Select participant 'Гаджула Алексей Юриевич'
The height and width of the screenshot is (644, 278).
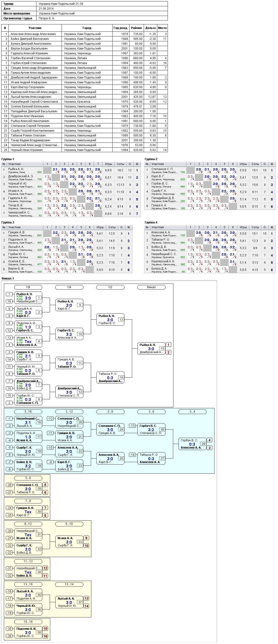coord(29,53)
